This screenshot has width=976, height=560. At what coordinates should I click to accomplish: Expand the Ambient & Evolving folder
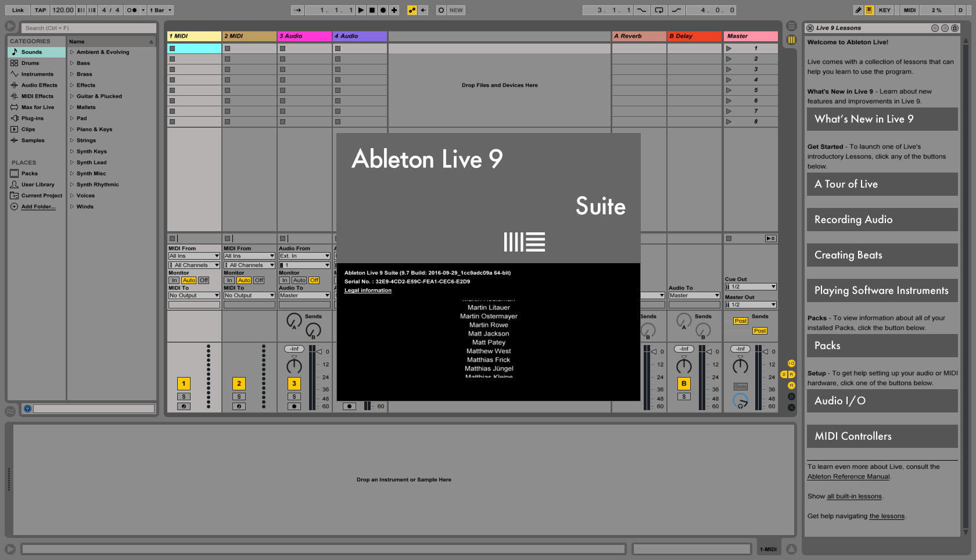click(72, 52)
